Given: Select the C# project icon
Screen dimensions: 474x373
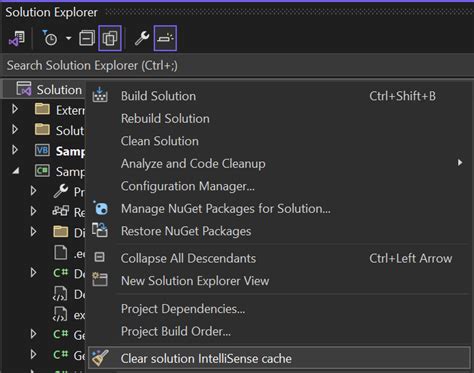Looking at the screenshot, I should coord(42,171).
